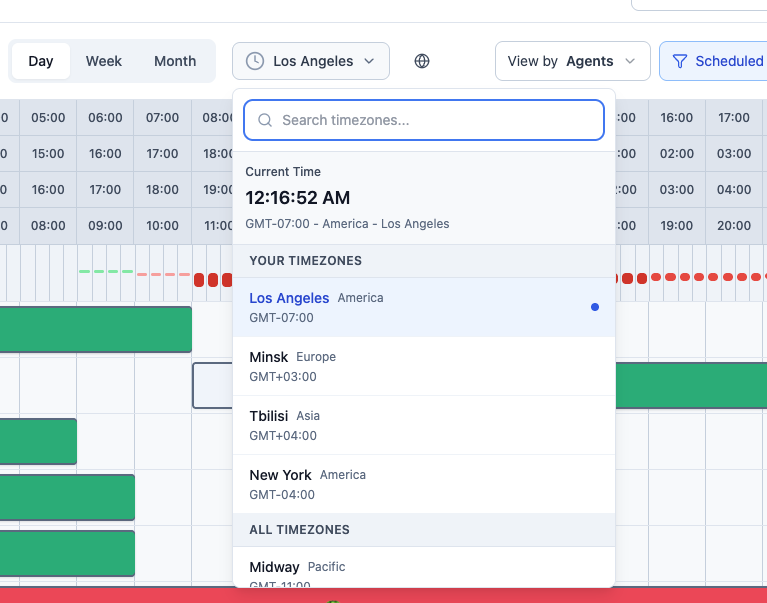Select Los Angeles America timezone
Viewport: 767px width, 603px height.
[424, 307]
